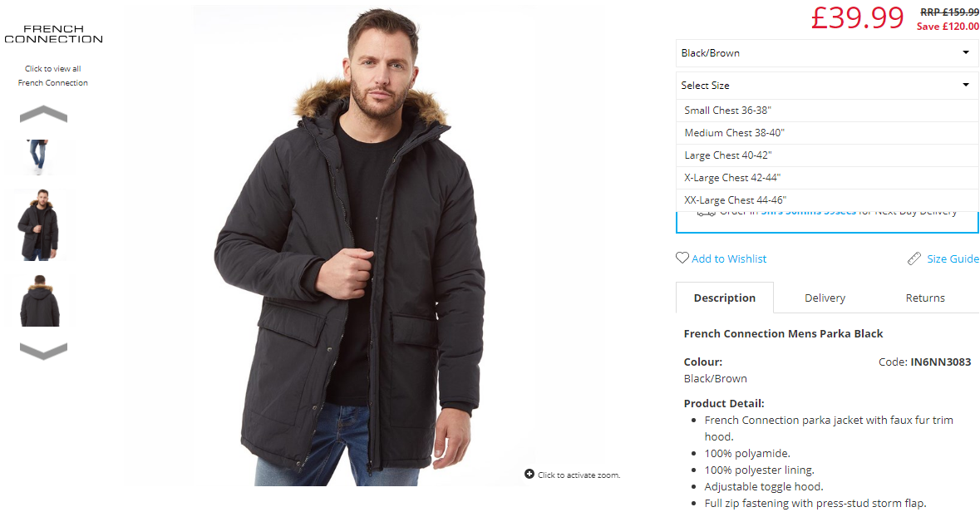Open the Returns tab

pyautogui.click(x=925, y=298)
